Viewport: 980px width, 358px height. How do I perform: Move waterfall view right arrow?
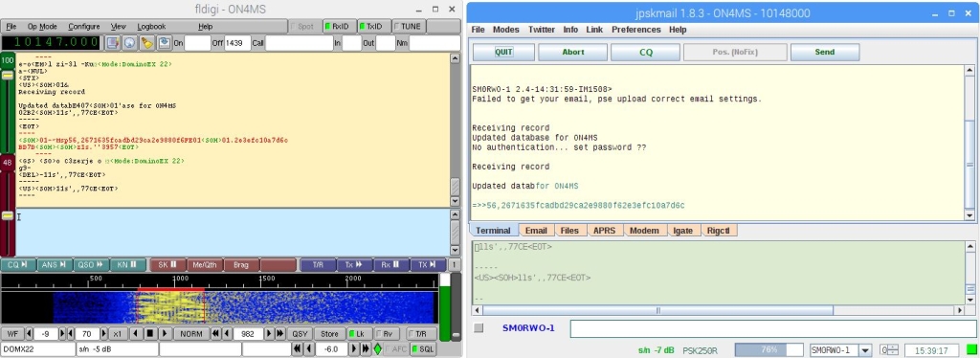(165, 334)
